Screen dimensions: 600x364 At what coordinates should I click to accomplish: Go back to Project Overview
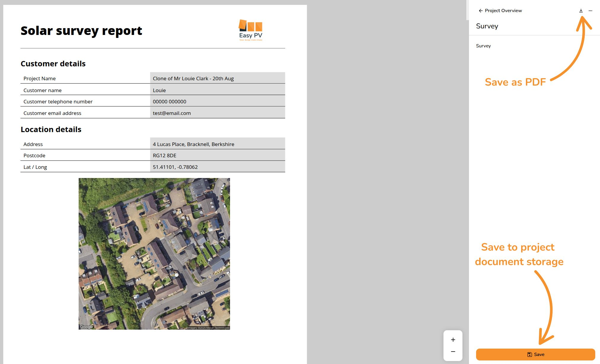point(503,11)
